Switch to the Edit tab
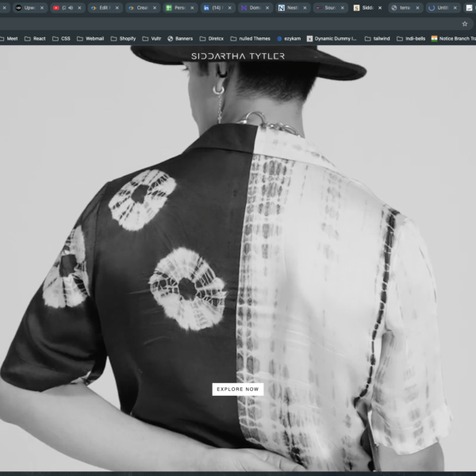 [x=105, y=8]
